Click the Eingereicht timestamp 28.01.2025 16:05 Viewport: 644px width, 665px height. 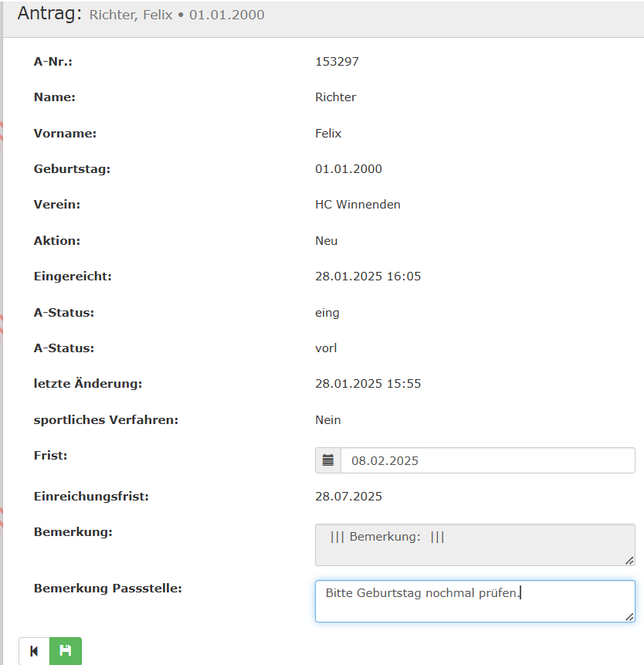[368, 277]
